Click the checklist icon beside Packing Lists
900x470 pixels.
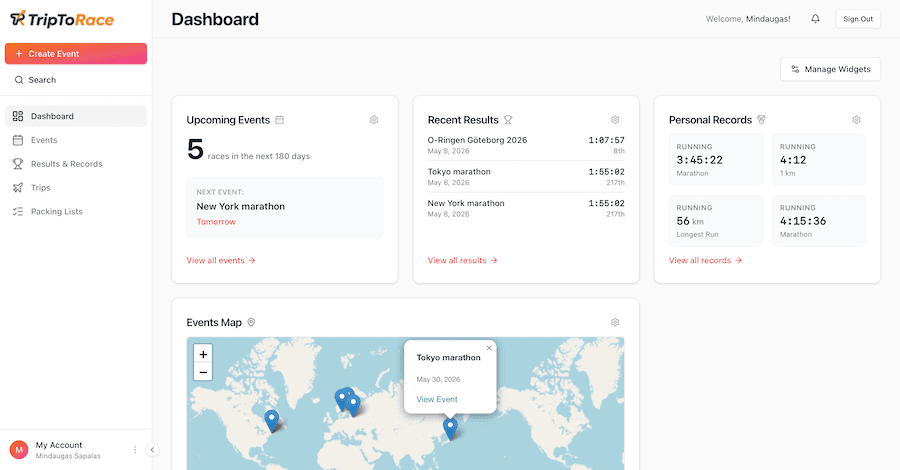(x=18, y=211)
